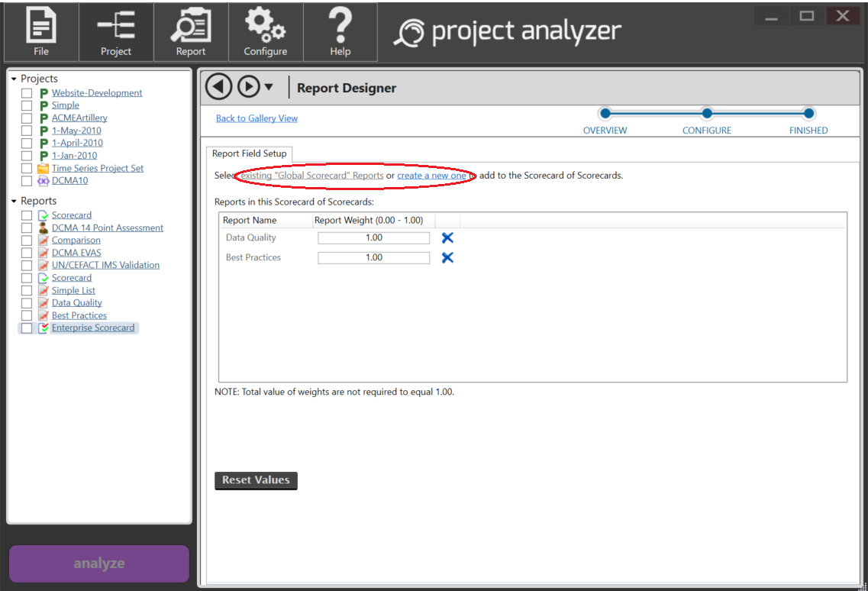This screenshot has width=868, height=591.
Task: Open the File toolbar icon
Action: [x=41, y=32]
